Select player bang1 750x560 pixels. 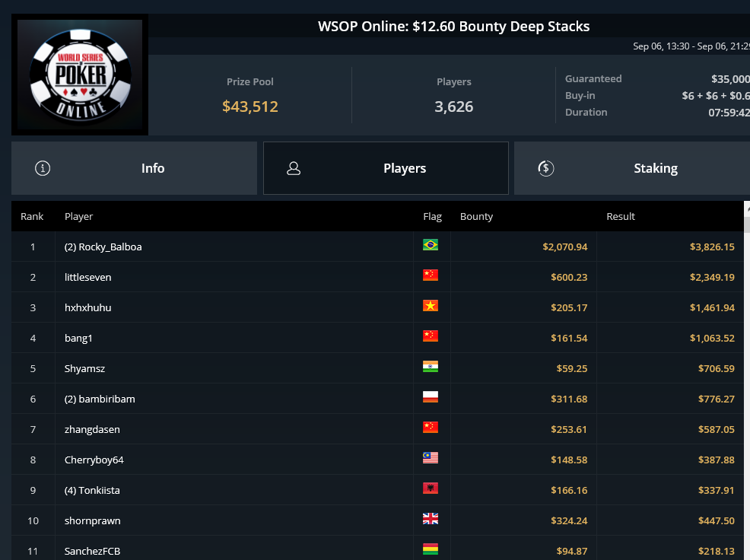click(x=78, y=339)
